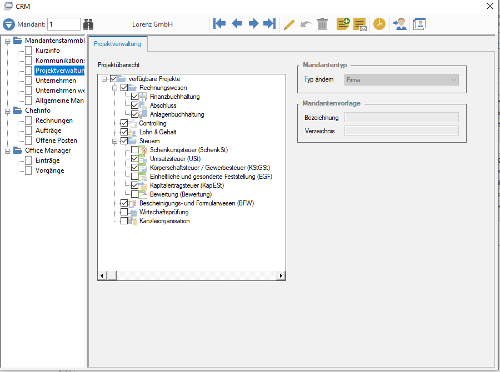Click the Lohn & Gehalt project icon
This screenshot has height=372, width=500.
tap(132, 132)
